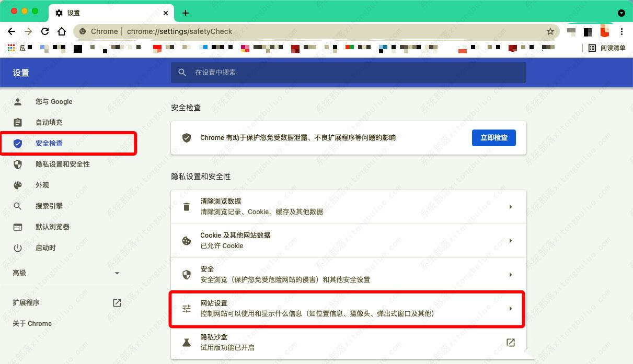Click the 立即检查 button
The height and width of the screenshot is (364, 633).
click(x=493, y=138)
